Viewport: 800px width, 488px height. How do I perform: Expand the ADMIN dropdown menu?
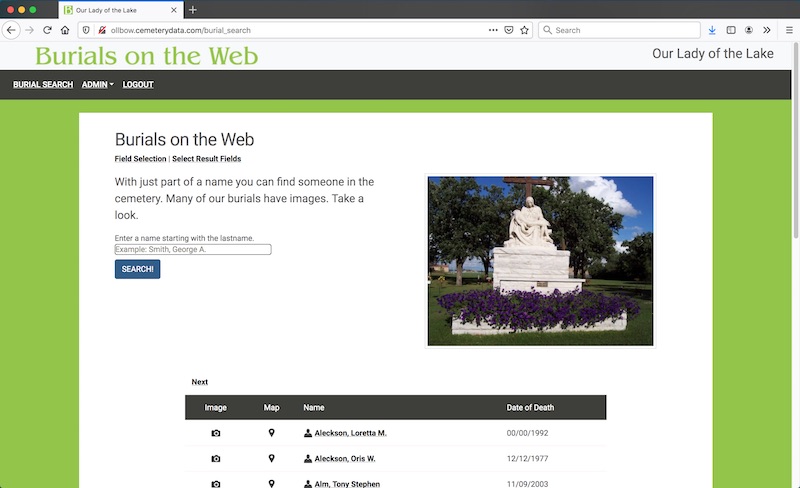point(97,85)
